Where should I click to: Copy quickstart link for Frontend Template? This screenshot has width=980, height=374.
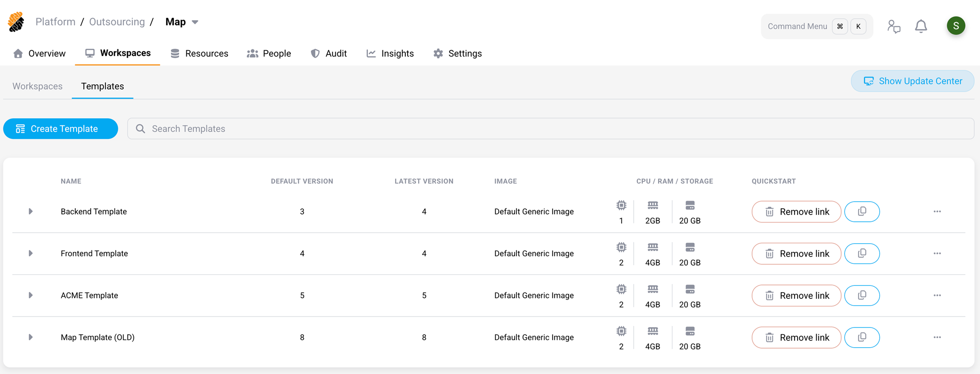[862, 254]
